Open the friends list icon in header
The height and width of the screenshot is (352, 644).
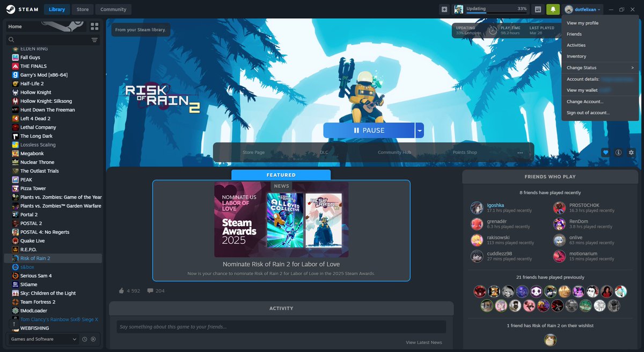pos(538,9)
